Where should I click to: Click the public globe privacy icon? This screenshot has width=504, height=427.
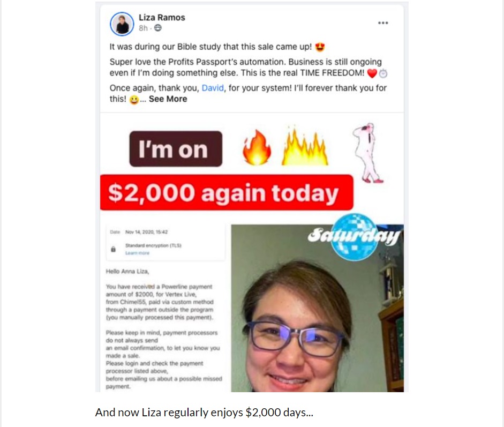pyautogui.click(x=158, y=28)
